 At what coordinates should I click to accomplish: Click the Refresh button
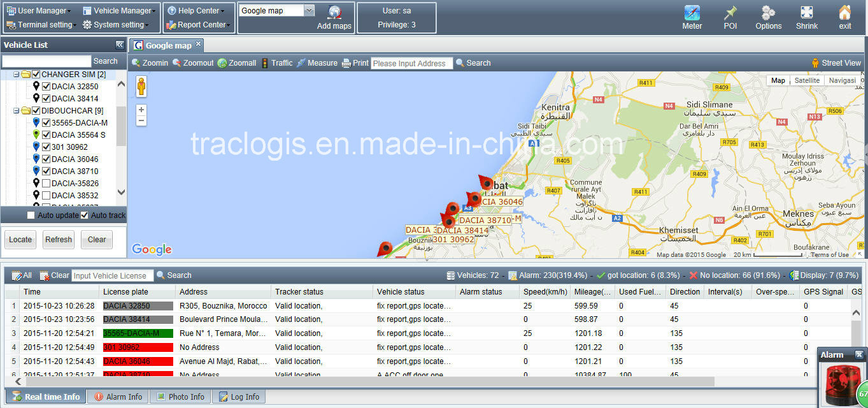tap(59, 240)
